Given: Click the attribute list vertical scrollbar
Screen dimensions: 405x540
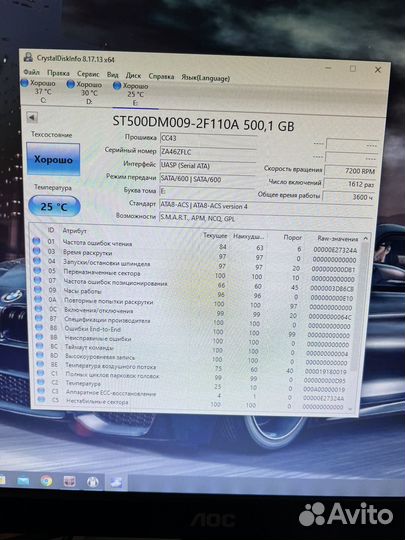Looking at the screenshot, I should pyautogui.click(x=360, y=307).
